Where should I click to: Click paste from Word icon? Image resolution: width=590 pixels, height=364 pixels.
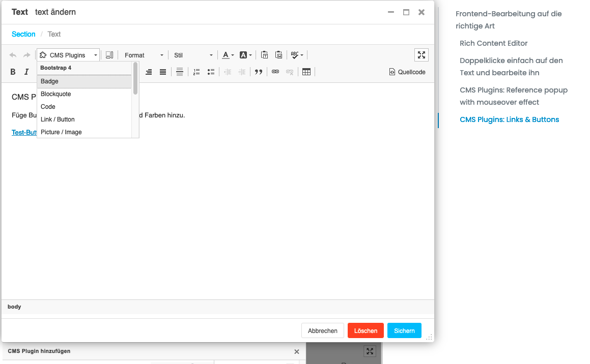tap(278, 55)
